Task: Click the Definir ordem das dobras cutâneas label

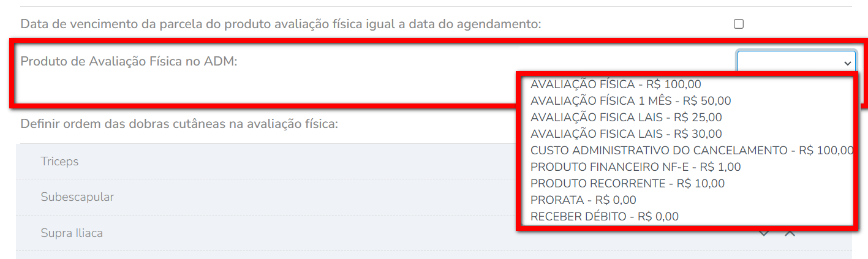Action: point(179,124)
